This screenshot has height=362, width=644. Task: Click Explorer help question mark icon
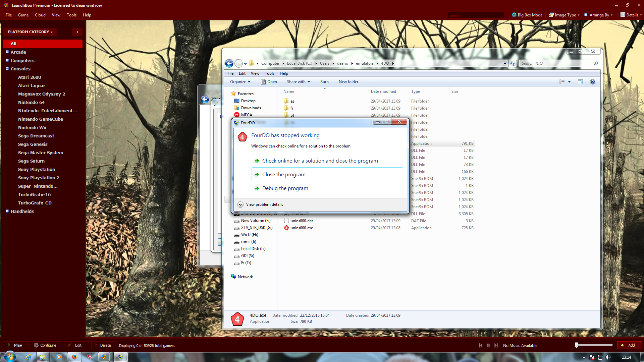(593, 82)
